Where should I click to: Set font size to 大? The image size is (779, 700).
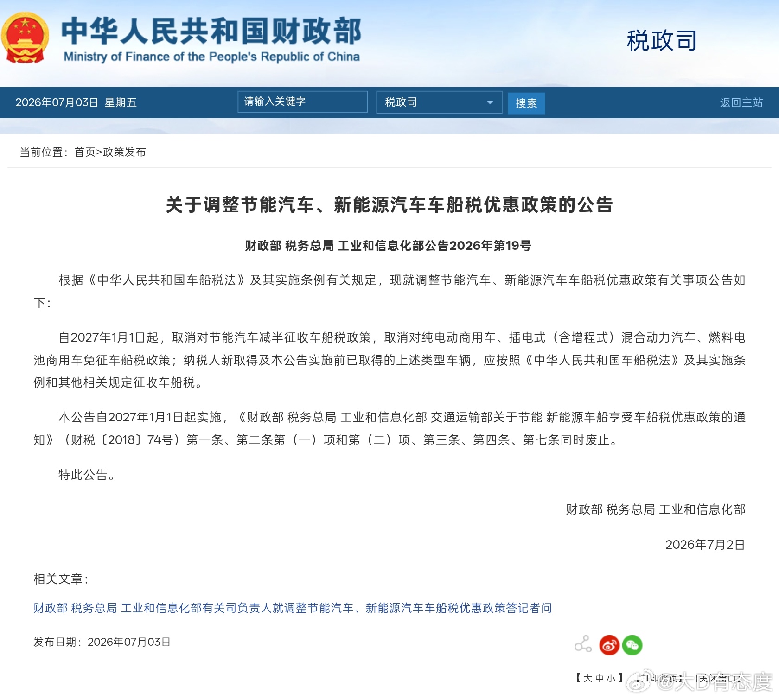588,678
